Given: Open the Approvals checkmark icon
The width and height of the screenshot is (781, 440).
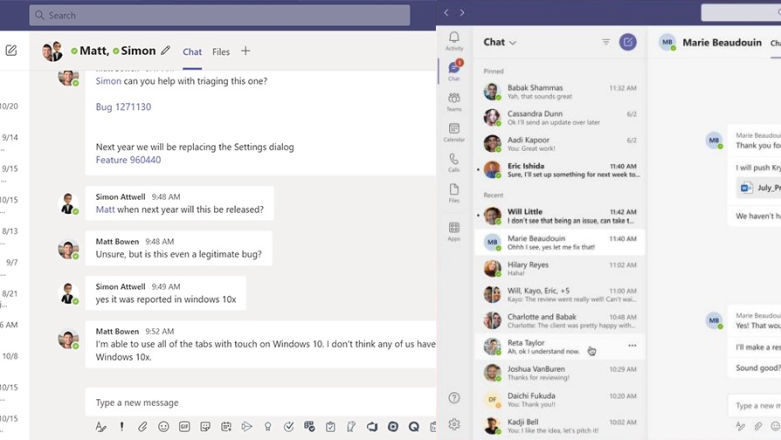Looking at the screenshot, I should (288, 427).
